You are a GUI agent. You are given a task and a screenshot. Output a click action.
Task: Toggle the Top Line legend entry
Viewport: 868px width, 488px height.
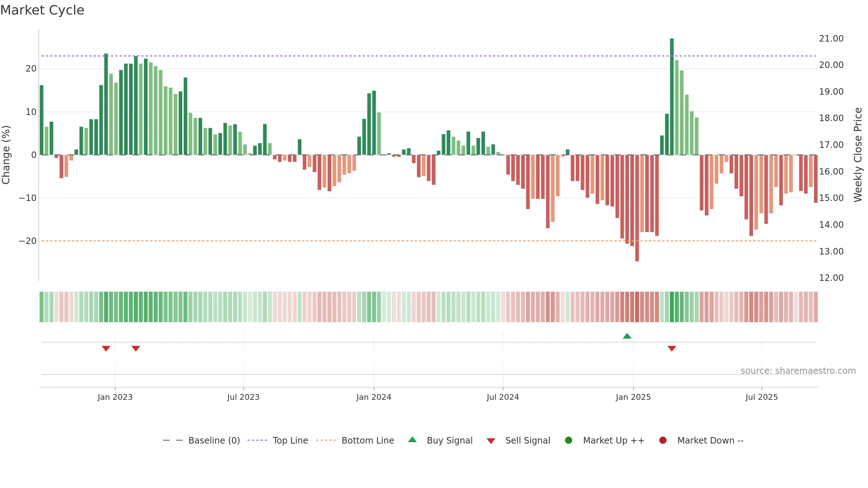pos(278,440)
